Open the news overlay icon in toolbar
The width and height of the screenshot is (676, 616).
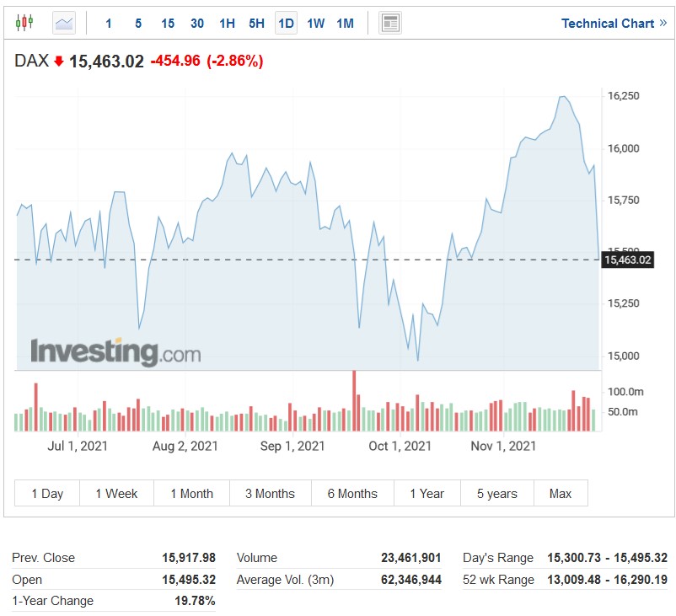point(389,23)
